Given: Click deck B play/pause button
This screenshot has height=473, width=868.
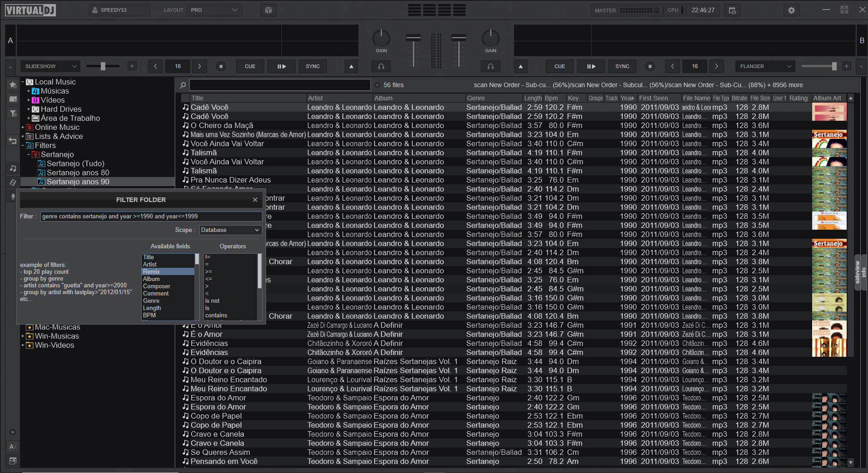Looking at the screenshot, I should click(591, 66).
